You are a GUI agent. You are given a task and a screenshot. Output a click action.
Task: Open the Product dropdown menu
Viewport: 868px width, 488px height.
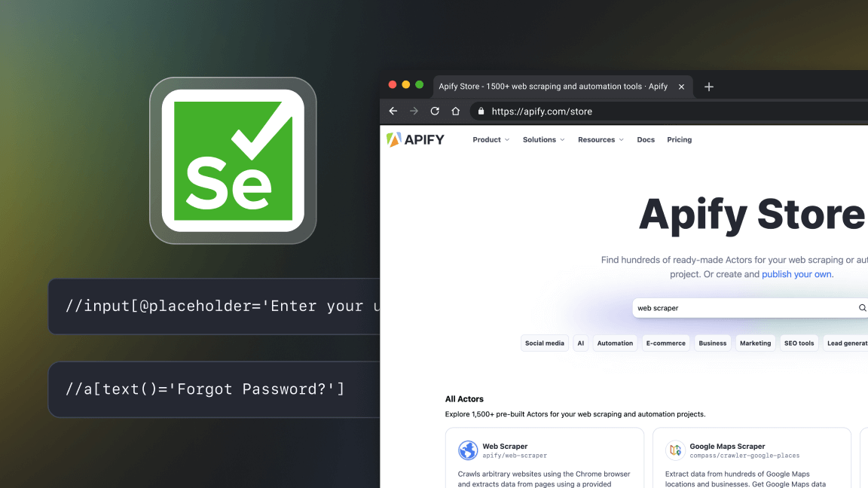[x=487, y=139]
